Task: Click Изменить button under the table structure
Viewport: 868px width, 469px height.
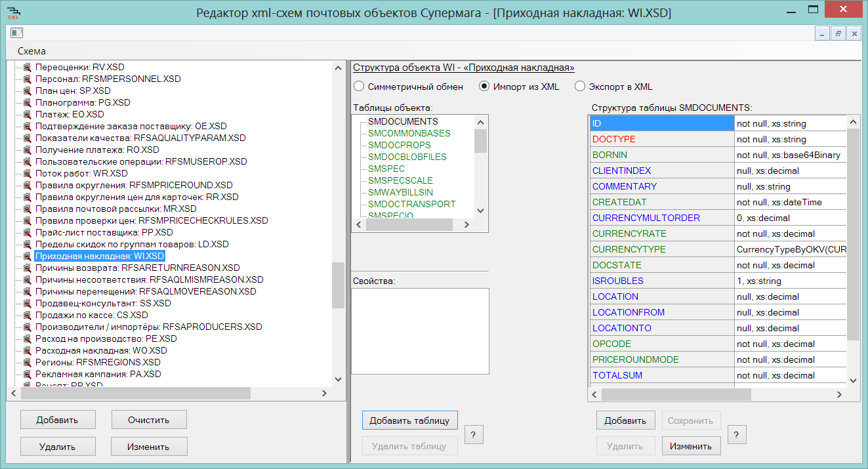Action: point(691,446)
